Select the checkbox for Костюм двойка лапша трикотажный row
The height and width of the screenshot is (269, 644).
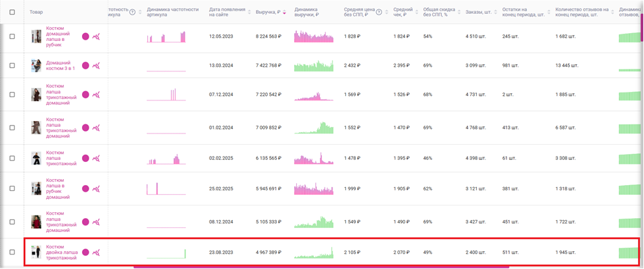coord(12,252)
